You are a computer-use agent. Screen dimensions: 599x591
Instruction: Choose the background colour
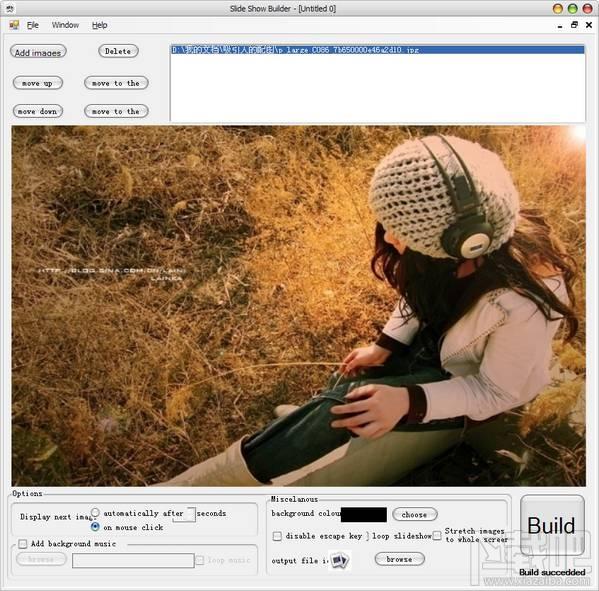point(414,515)
